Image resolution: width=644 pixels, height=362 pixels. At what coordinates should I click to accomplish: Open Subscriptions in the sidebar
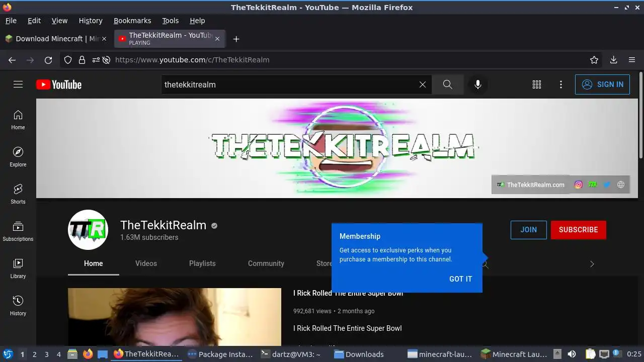pos(18,232)
